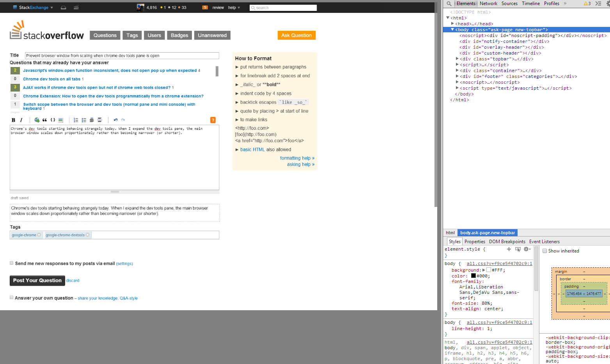
Task: Switch to the Network DevTools tab
Action: pos(488,4)
